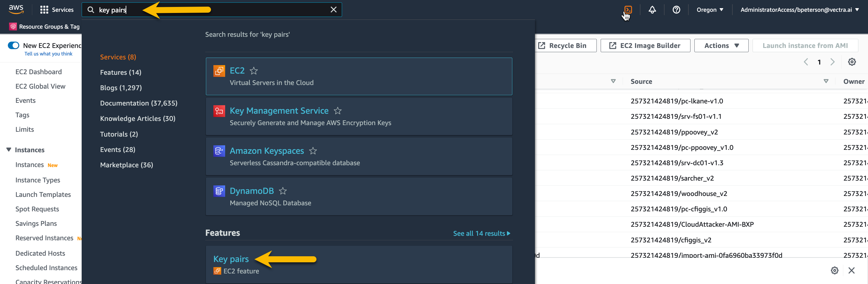Viewport: 868px width, 284px height.
Task: Favorite EC2 with its star icon
Action: pos(254,71)
